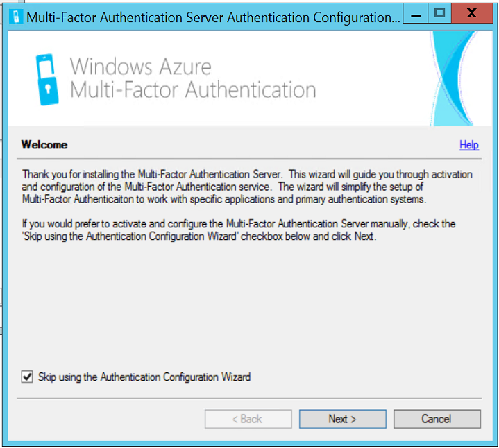Cancel the configuration wizard

(437, 419)
